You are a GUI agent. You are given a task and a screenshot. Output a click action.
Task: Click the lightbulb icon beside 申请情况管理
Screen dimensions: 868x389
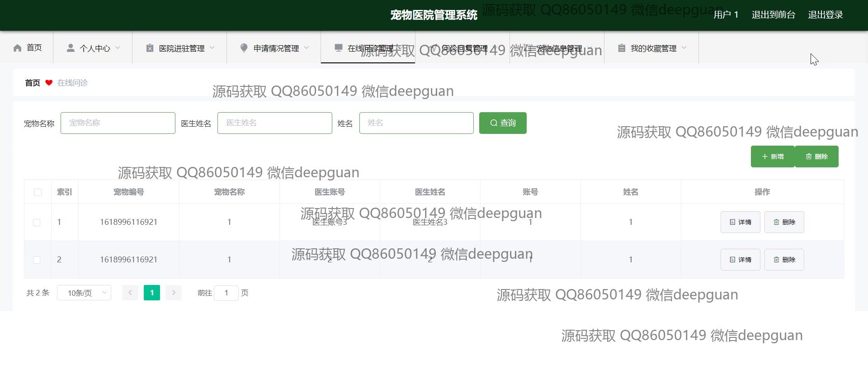(x=244, y=48)
